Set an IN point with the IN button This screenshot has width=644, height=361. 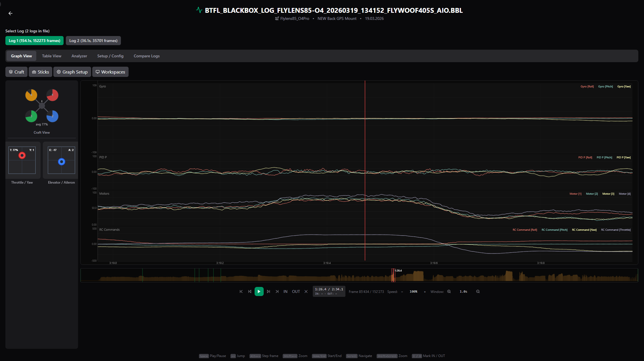click(x=286, y=291)
